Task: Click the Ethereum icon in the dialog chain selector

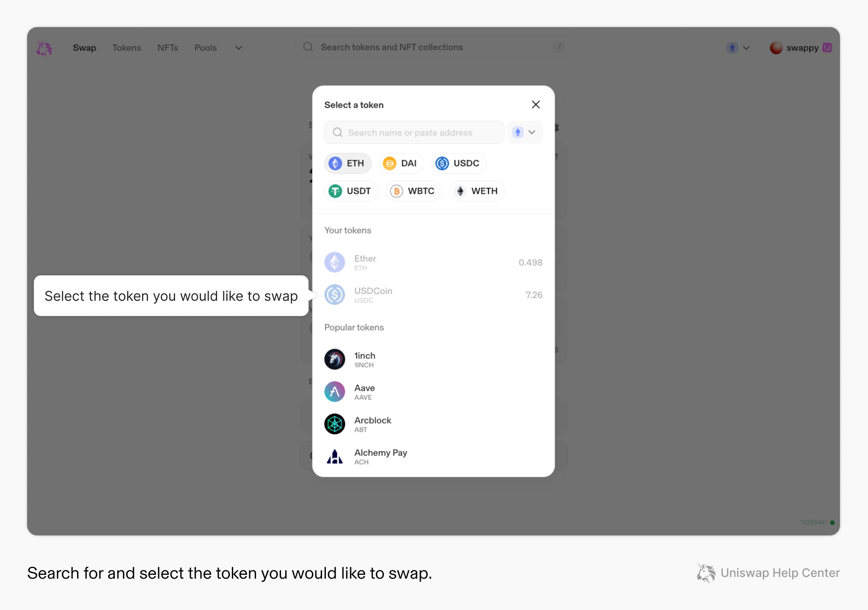Action: [x=517, y=133]
